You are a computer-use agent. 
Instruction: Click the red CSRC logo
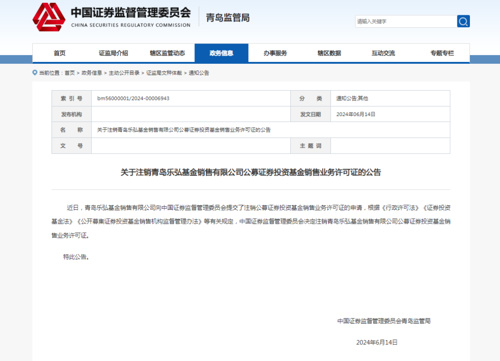pyautogui.click(x=49, y=17)
